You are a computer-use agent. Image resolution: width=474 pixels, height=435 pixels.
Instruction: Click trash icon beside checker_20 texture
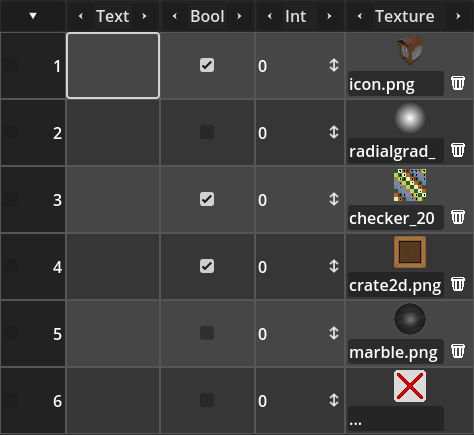click(458, 217)
